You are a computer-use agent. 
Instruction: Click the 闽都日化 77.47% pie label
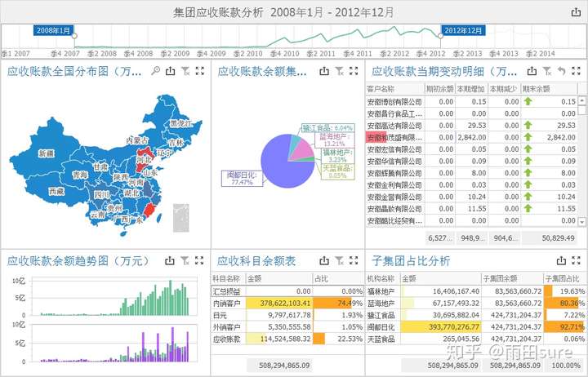coord(242,179)
